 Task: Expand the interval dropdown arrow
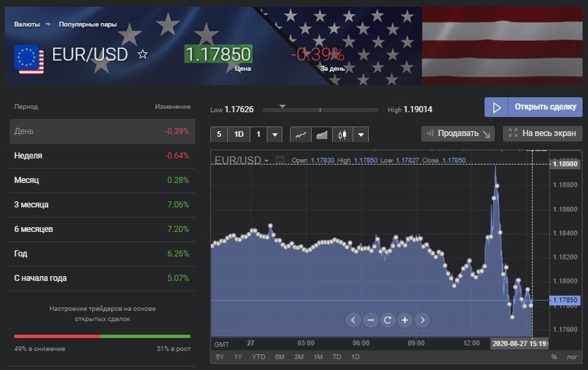275,135
